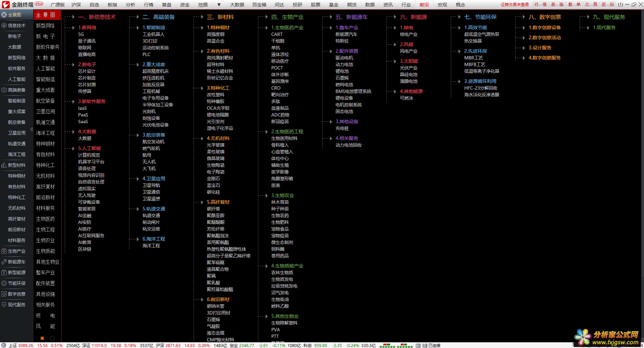Click the 可燃冰 entry

pos(407,98)
